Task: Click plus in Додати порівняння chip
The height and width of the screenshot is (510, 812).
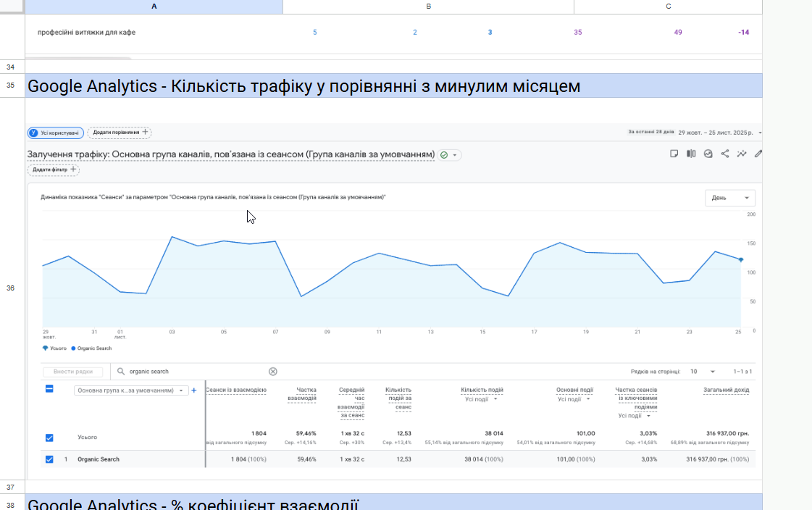Action: pos(145,132)
